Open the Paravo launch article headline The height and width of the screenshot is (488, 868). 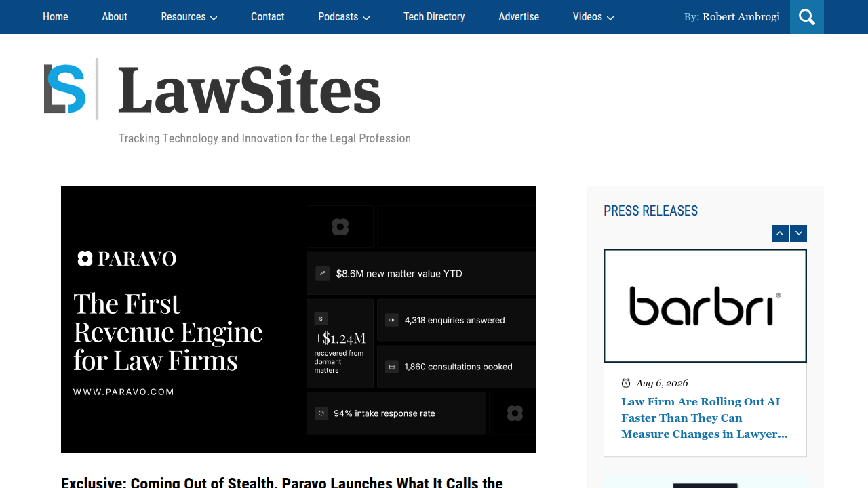point(282,482)
